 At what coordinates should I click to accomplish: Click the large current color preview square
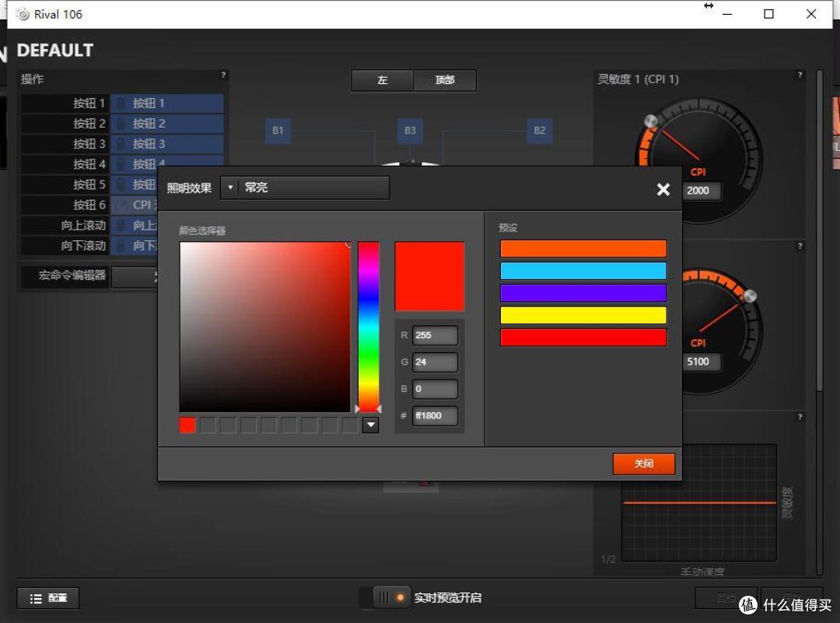pos(429,276)
